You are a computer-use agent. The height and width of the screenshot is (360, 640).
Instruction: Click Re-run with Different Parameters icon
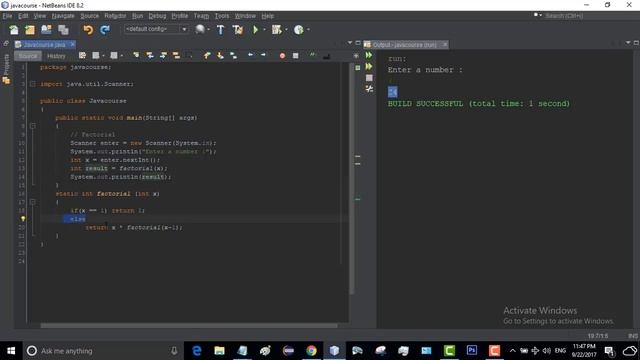[369, 67]
